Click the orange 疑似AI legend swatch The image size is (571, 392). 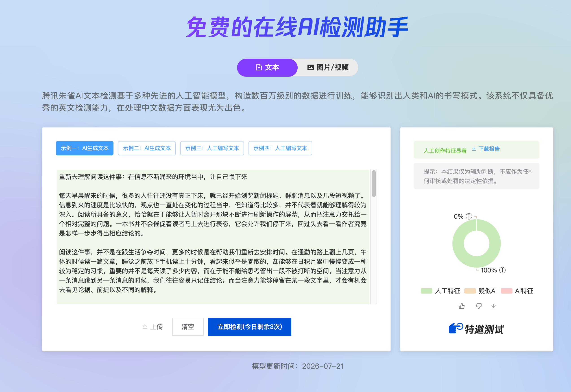tap(470, 291)
